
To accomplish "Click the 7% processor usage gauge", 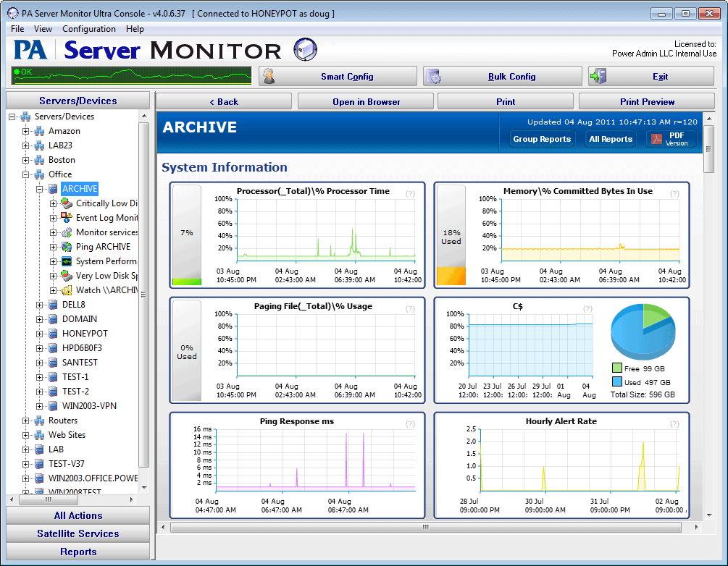I will pos(187,235).
